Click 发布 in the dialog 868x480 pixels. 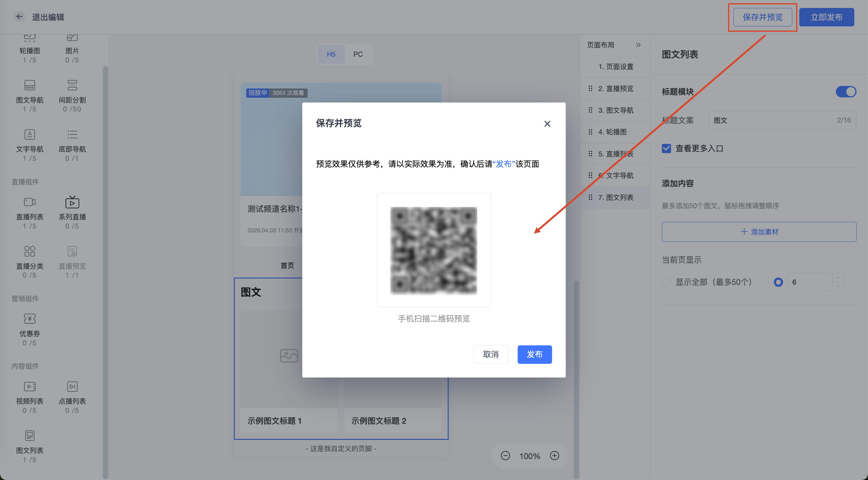click(535, 354)
